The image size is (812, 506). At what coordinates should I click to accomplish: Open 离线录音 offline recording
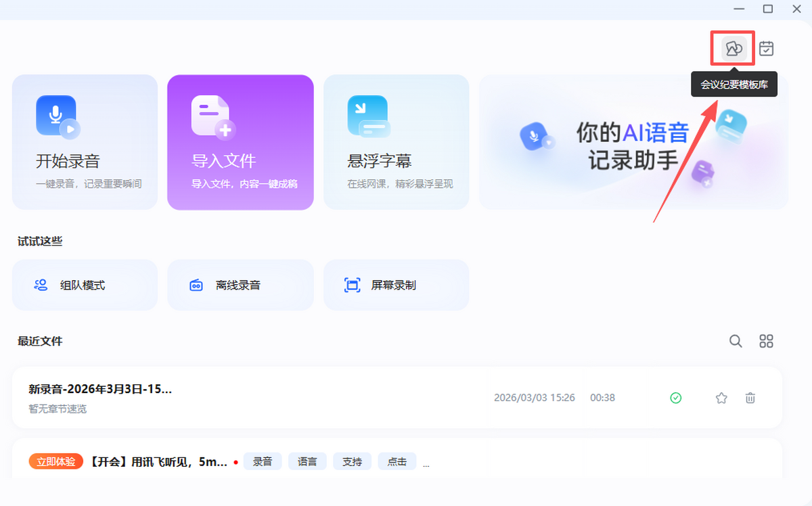(x=240, y=285)
